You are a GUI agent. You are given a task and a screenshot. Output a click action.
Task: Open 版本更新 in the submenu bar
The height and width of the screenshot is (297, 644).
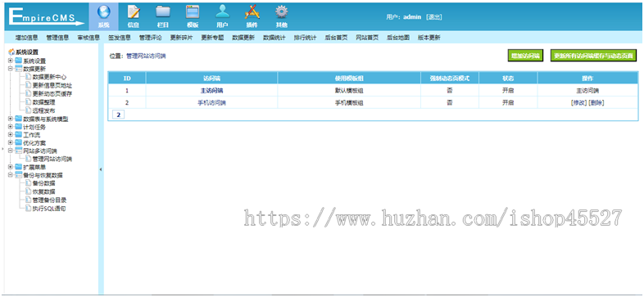click(x=429, y=38)
